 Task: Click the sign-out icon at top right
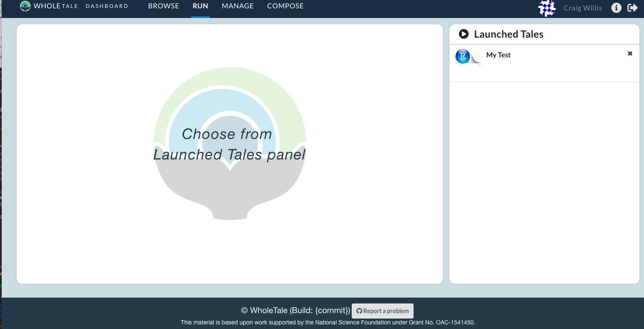coord(633,8)
